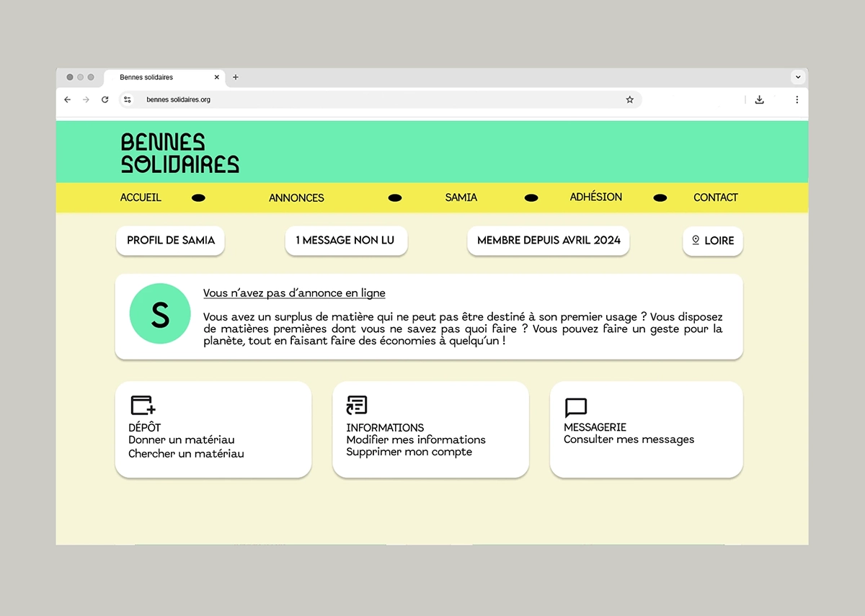Close the Bennes solidaires tab
This screenshot has width=865, height=616.
coord(217,77)
